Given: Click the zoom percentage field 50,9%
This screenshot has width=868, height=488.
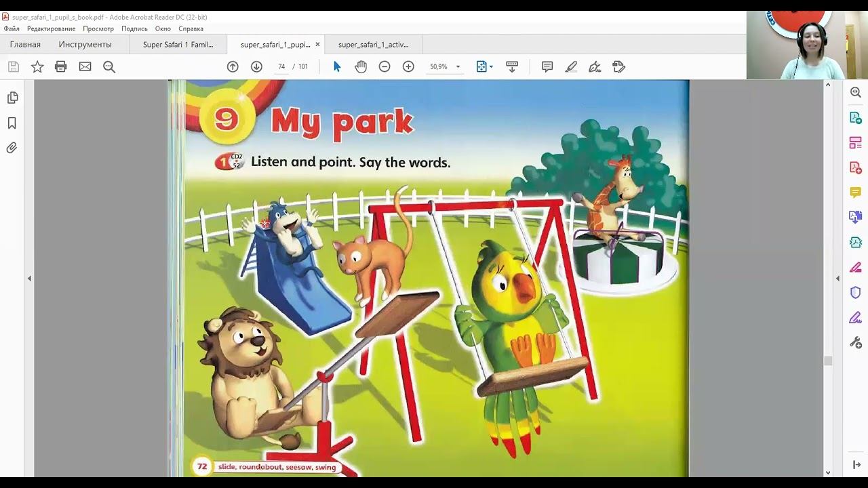Looking at the screenshot, I should point(439,66).
